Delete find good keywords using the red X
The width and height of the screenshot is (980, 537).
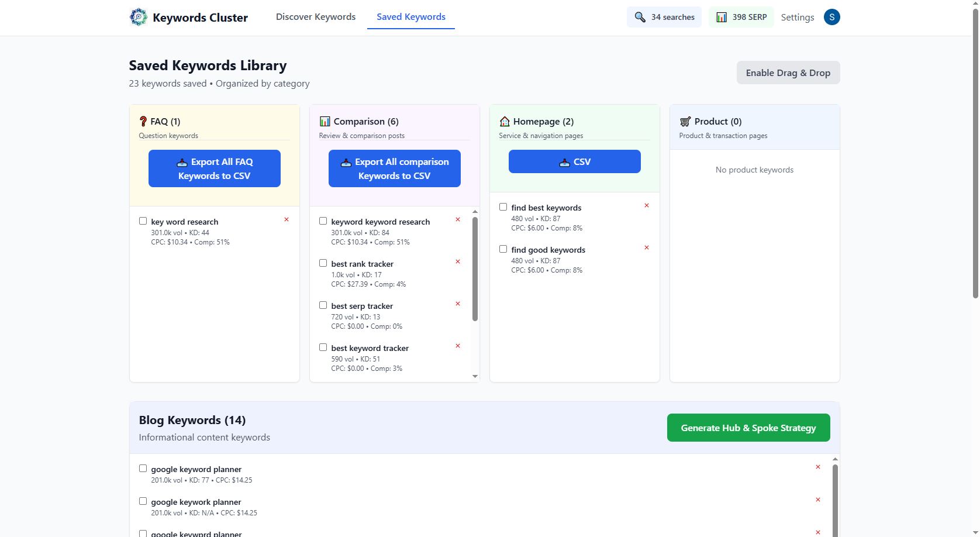point(647,247)
